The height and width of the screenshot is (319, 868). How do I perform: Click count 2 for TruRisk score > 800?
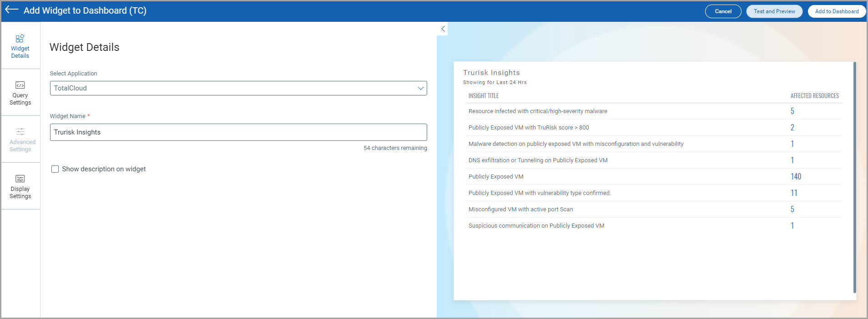point(792,128)
